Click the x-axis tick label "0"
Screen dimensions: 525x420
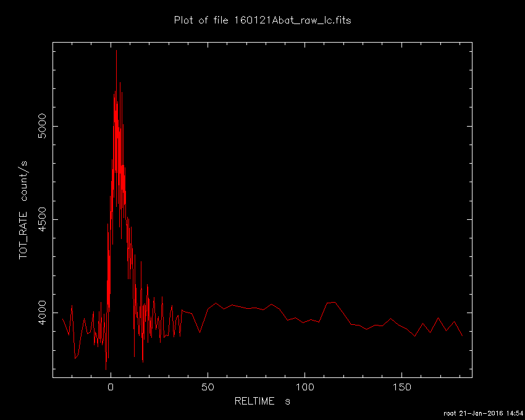(111, 387)
